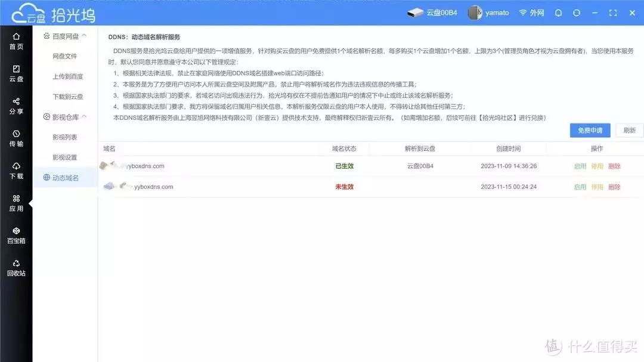Click the 创建时间 column header
Viewport: 644px width, 362px height.
point(509,148)
